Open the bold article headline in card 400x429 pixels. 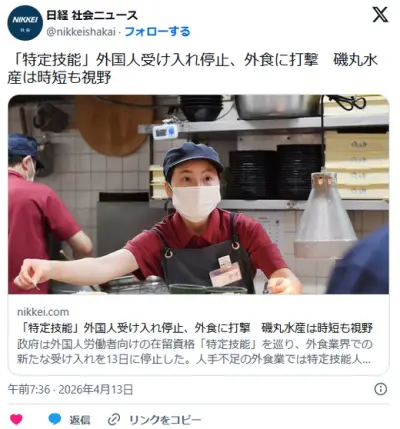point(195,328)
